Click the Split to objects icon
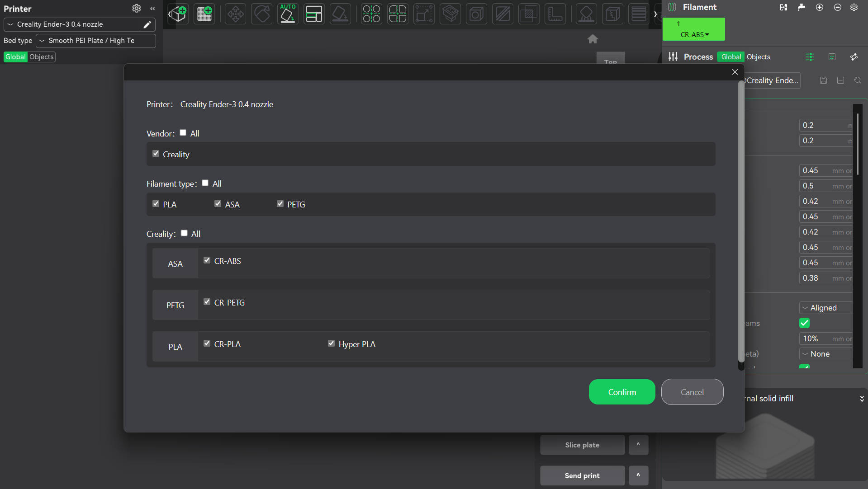The width and height of the screenshot is (868, 489). click(371, 14)
